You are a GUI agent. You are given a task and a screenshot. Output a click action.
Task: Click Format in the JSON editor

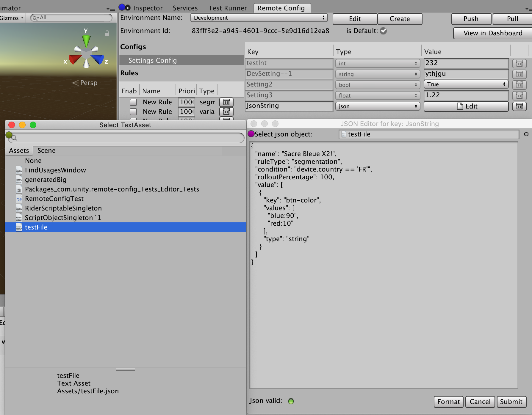(x=448, y=402)
